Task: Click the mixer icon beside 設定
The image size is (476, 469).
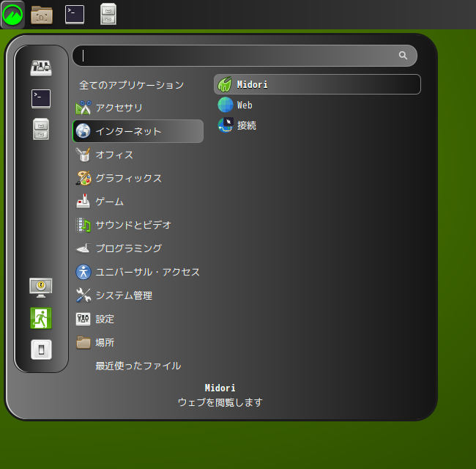Action: 83,319
